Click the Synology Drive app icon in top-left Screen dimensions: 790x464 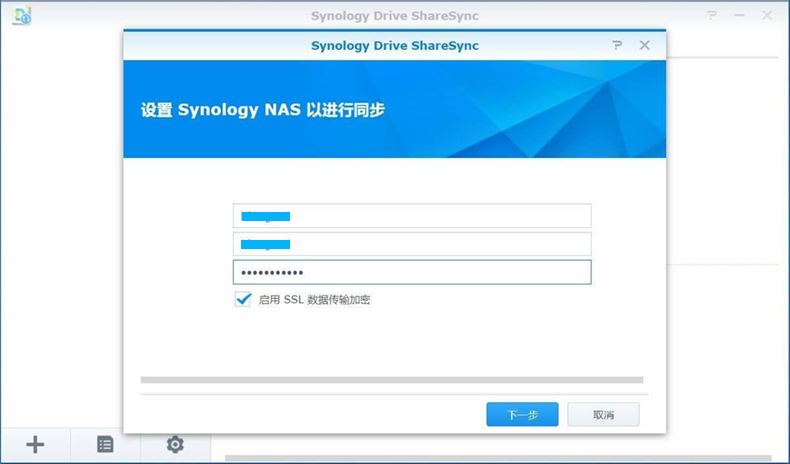21,16
